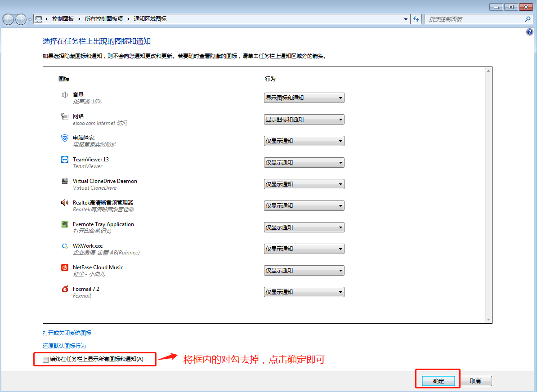The image size is (537, 392).
Task: Click the 搜索控制面板 search field
Action: point(474,19)
